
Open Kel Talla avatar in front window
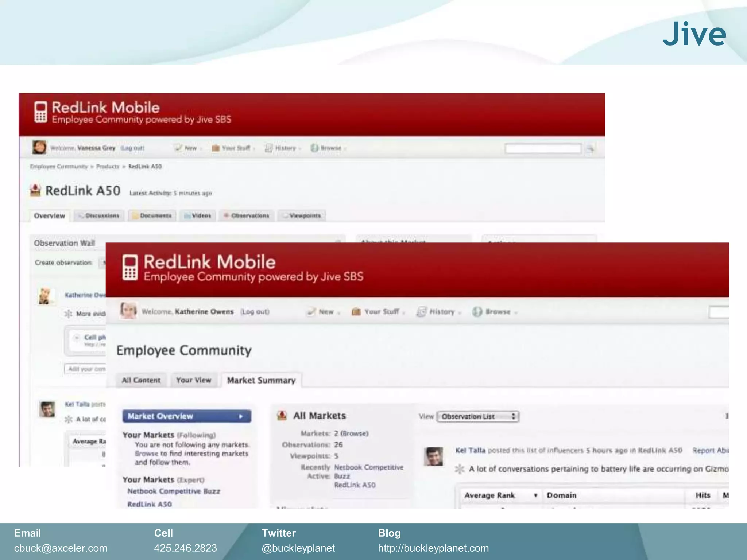click(434, 456)
